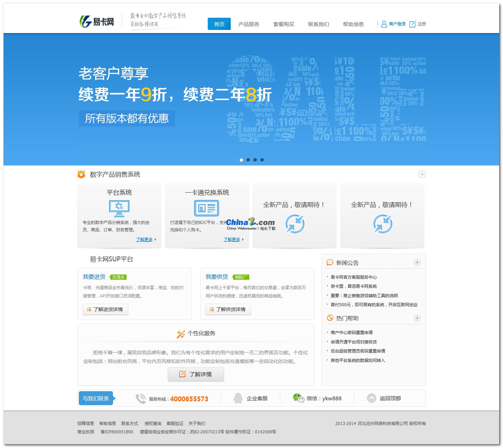This screenshot has width=503, height=448.
Task: Click the 与我们联系 blue label
Action: click(97, 398)
